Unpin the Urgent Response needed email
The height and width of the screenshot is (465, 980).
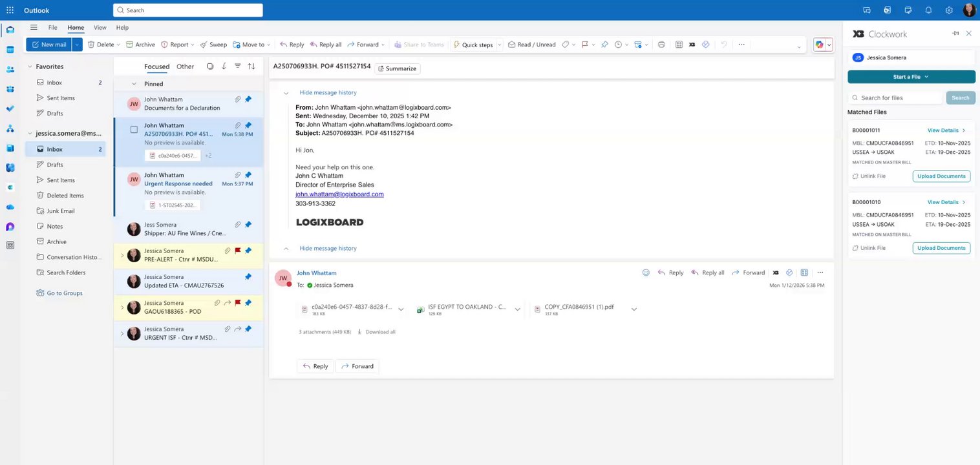click(x=248, y=175)
